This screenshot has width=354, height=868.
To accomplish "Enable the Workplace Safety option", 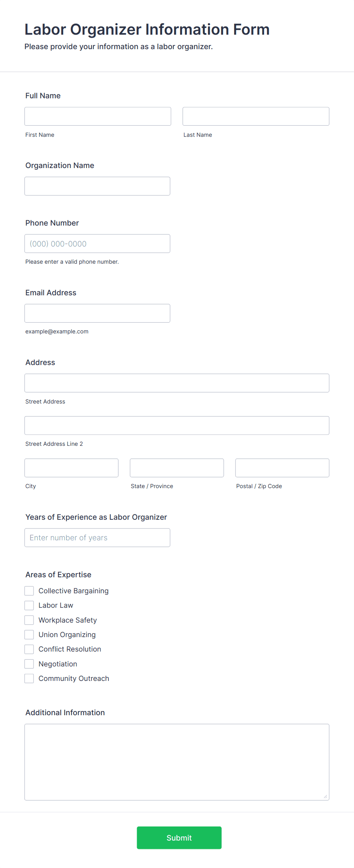I will (29, 620).
